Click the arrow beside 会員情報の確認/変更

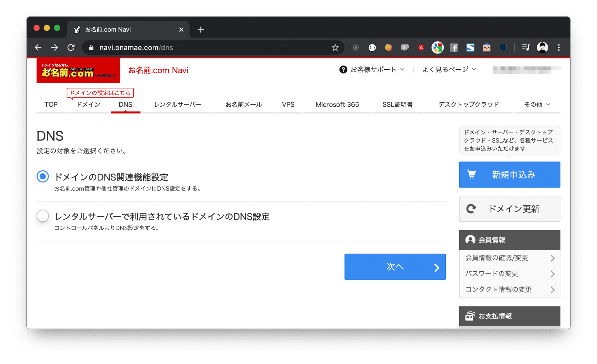[553, 258]
